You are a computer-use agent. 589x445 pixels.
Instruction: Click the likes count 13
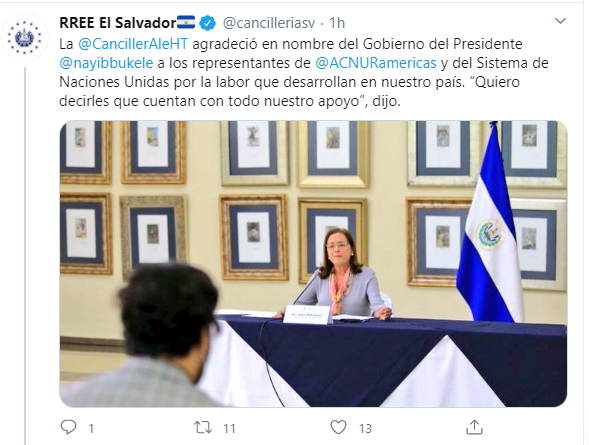(x=365, y=428)
